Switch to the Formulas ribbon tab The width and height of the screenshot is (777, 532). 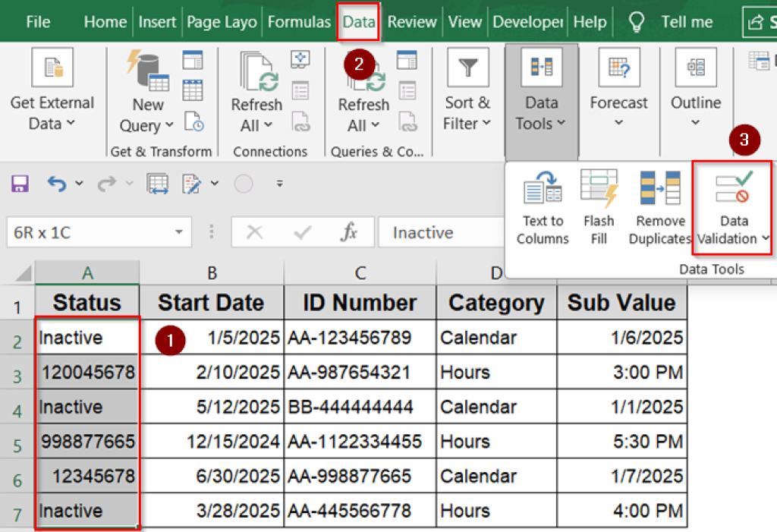(x=298, y=22)
